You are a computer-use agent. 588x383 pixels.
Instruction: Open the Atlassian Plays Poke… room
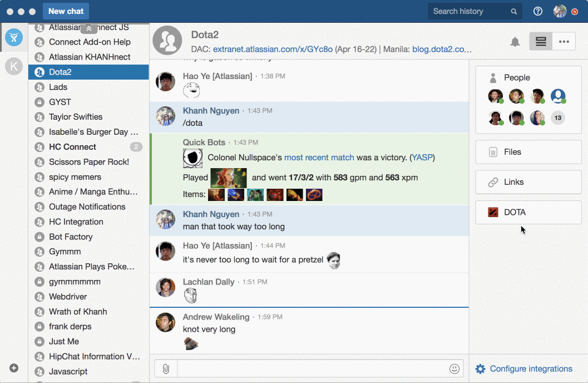coord(89,267)
